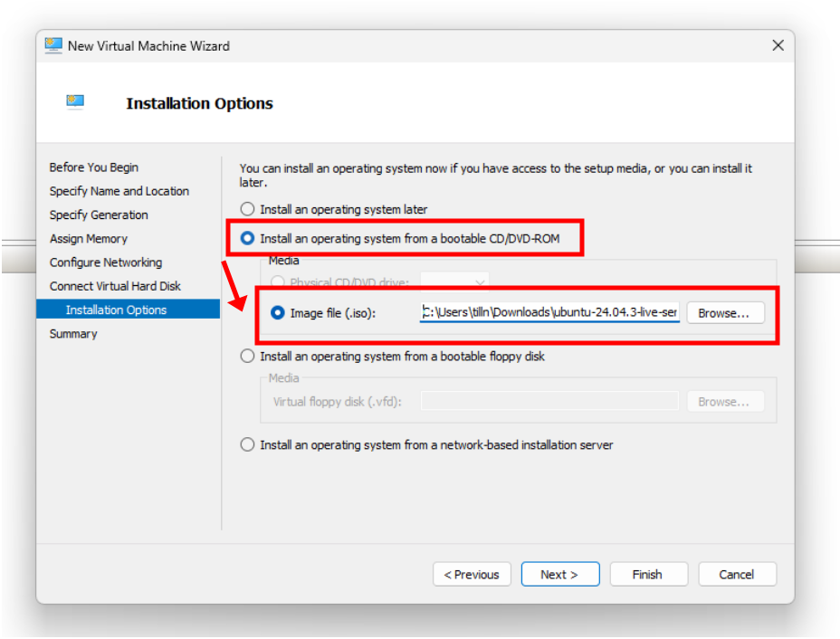The width and height of the screenshot is (840, 639).
Task: Click the wizard icon in the title bar
Action: (x=53, y=45)
